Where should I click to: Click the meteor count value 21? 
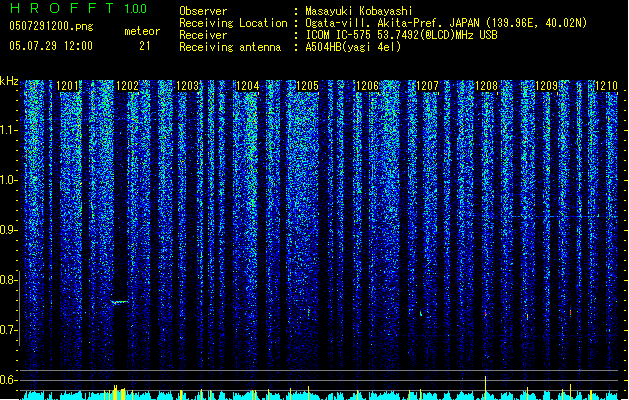tap(145, 46)
